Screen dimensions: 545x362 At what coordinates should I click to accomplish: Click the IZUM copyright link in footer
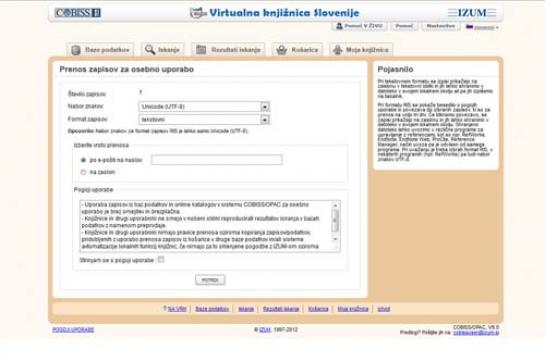point(265,330)
